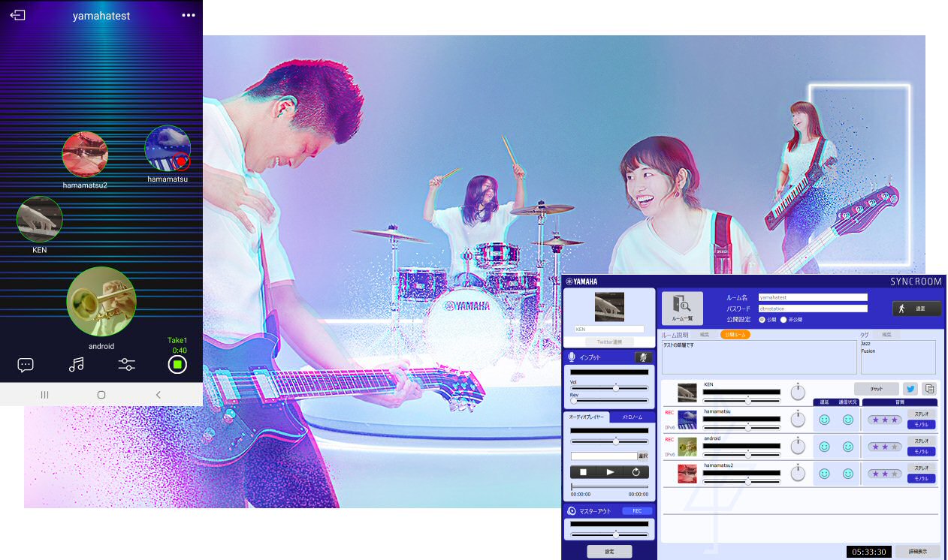This screenshot has height=560, width=948.
Task: Tap Android home navigation button
Action: click(x=101, y=394)
